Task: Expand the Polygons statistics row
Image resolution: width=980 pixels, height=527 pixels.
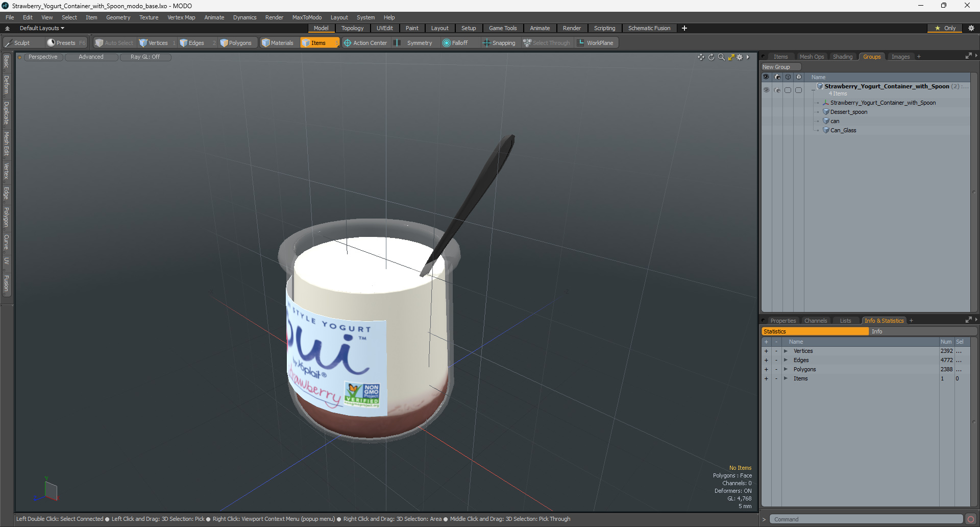Action: click(x=786, y=369)
